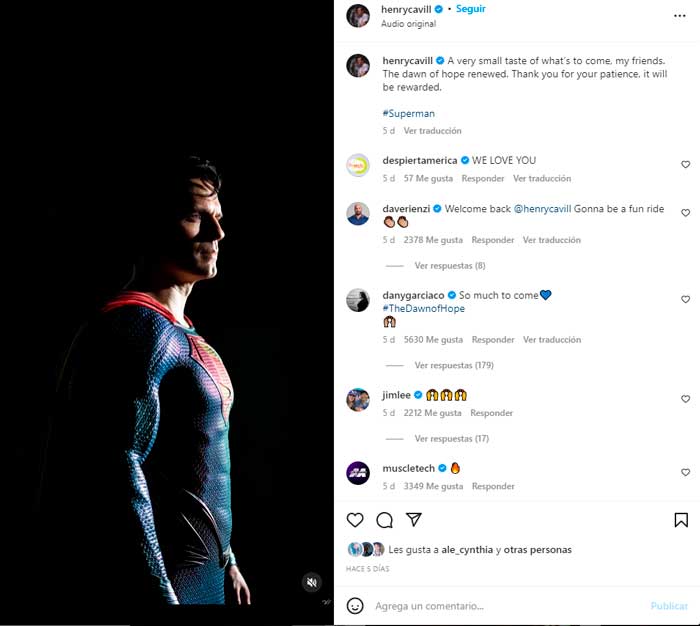This screenshot has height=626, width=700.
Task: Reply to the despiertamerica comment
Action: [482, 179]
